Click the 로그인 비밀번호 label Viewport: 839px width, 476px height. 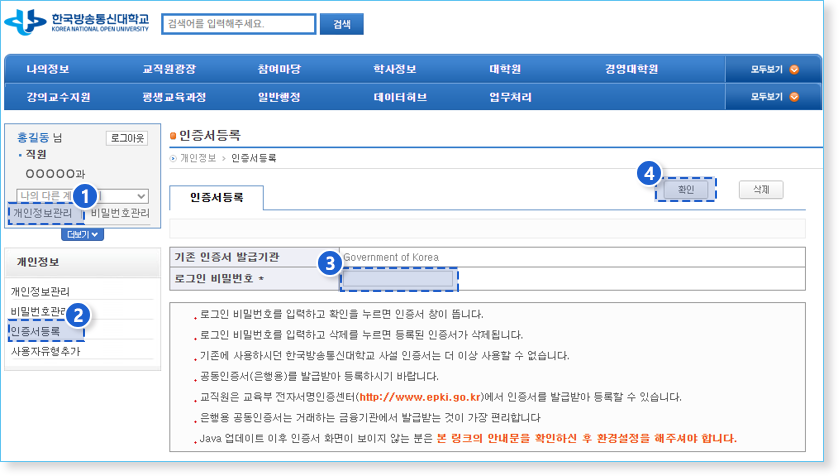tap(219, 279)
